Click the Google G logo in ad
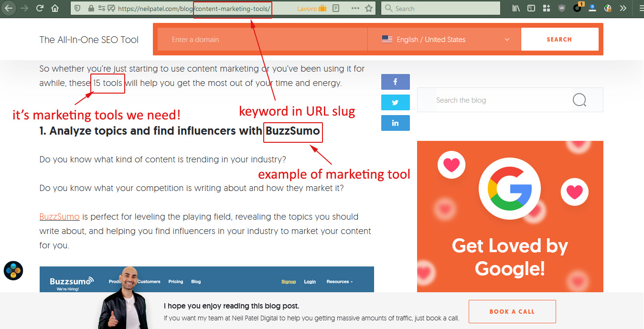Image resolution: width=644 pixels, height=329 pixels. (x=510, y=188)
